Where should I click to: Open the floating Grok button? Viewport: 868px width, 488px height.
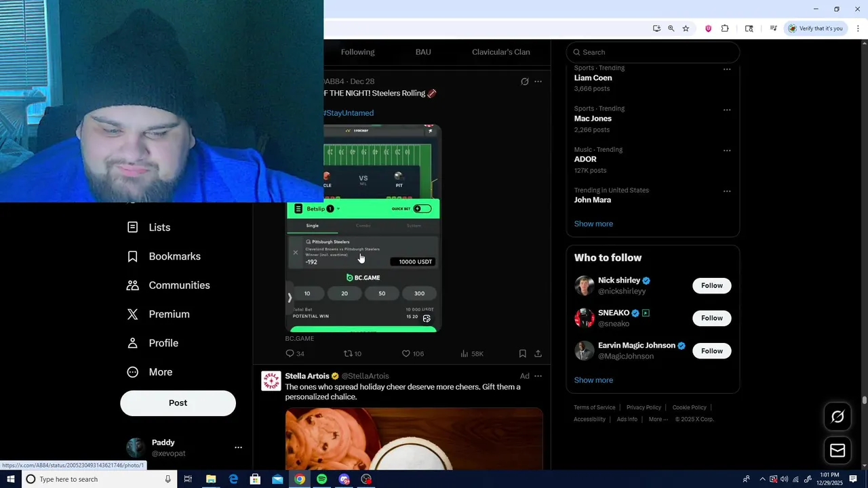(837, 417)
